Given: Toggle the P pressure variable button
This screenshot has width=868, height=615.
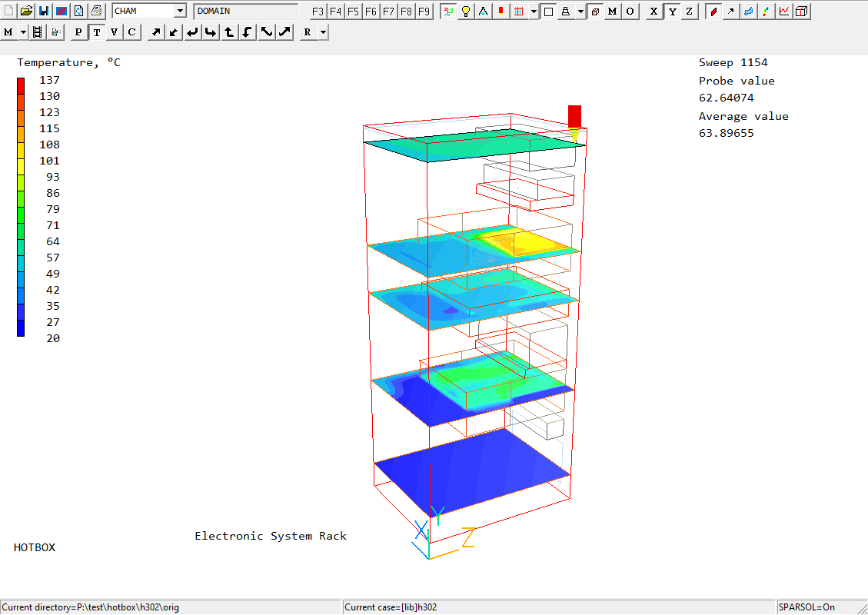Looking at the screenshot, I should click(78, 32).
